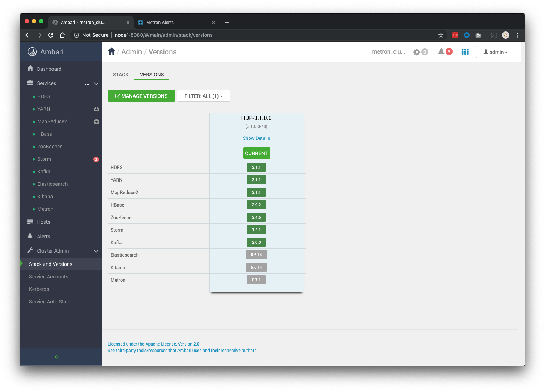Screen dimensions: 545x392
Task: Open the Dashboard home icon in sidebar
Action: [x=30, y=69]
